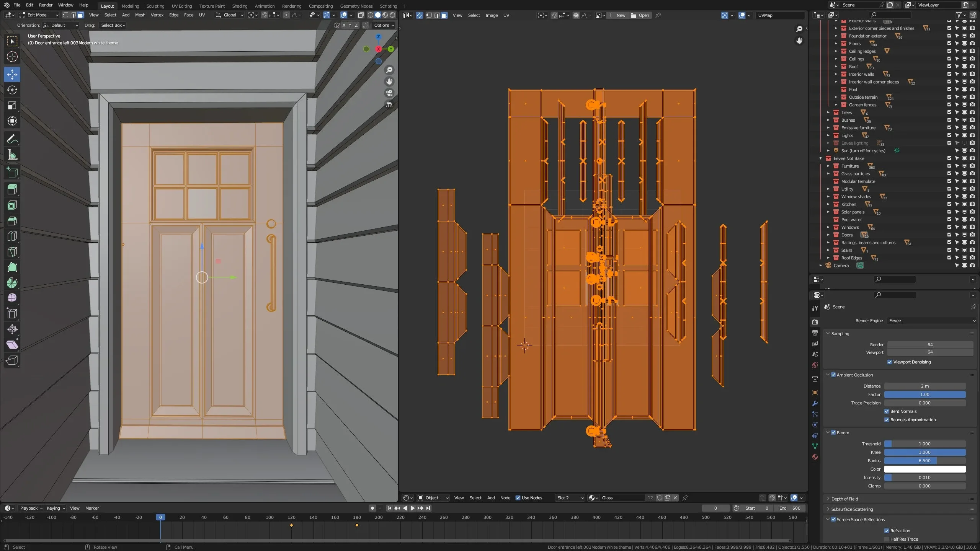Click the New image button
980x551 pixels.
[617, 15]
